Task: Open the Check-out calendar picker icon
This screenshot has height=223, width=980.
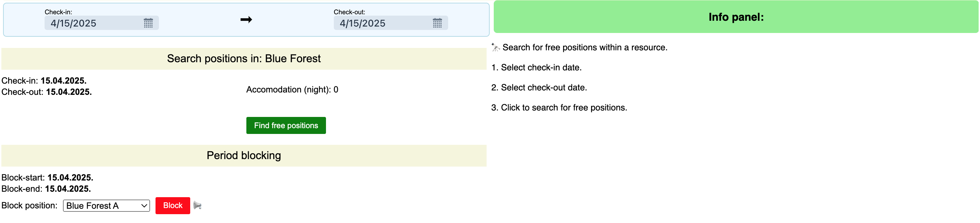Action: tap(437, 23)
